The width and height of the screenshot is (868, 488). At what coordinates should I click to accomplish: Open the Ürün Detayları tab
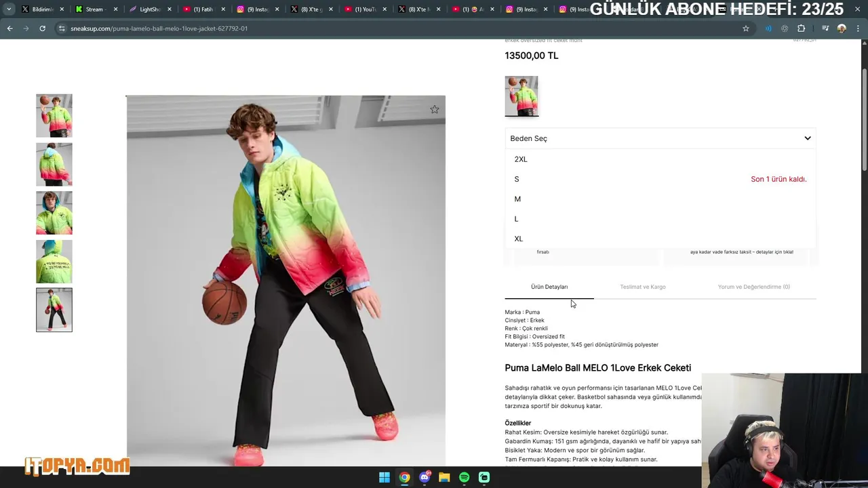[x=549, y=287]
